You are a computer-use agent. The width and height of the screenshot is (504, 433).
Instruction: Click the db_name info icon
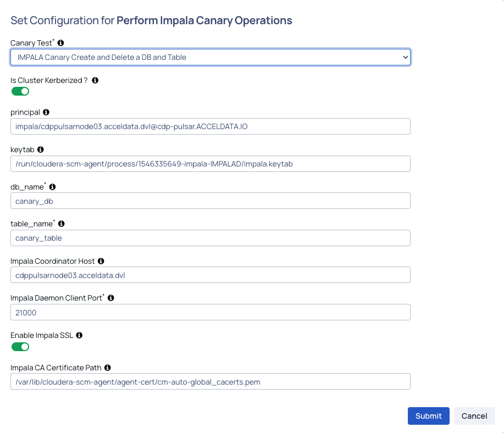tap(52, 187)
